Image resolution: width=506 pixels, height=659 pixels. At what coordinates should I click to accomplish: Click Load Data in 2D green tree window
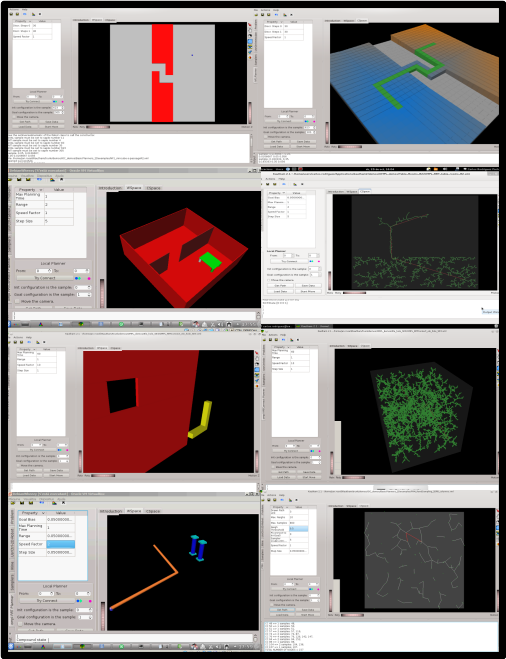click(280, 291)
